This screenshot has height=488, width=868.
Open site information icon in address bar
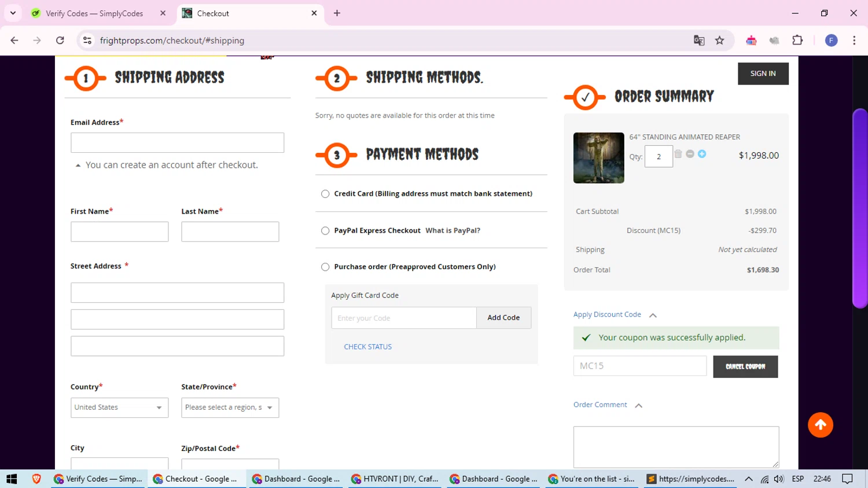tap(87, 41)
